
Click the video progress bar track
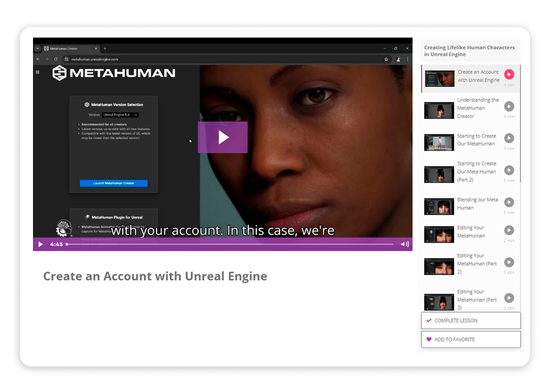[x=230, y=244]
